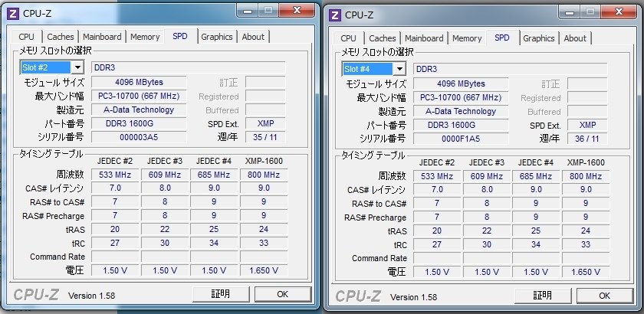Click XMP-1600 column header in left window

click(264, 161)
